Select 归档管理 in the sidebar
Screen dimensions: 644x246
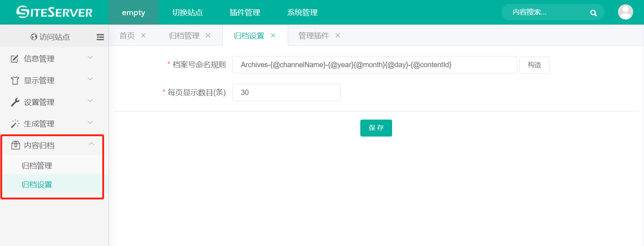coord(37,165)
